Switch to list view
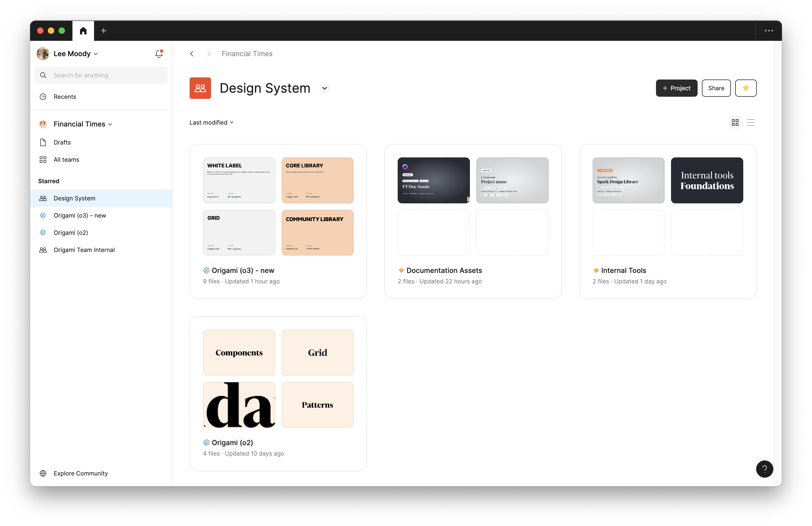Image resolution: width=812 pixels, height=526 pixels. (x=751, y=123)
